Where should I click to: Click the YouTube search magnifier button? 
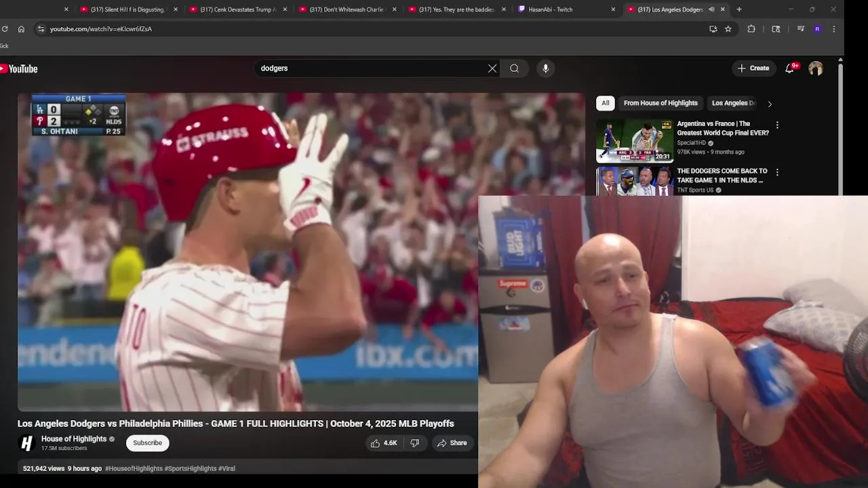click(515, 68)
